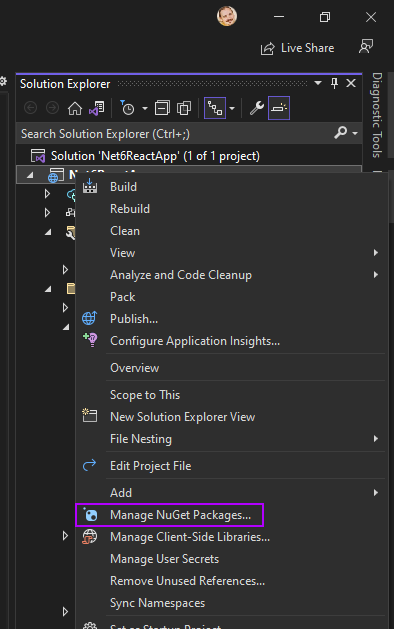Click the Edit Project File arrow icon
Screen dimensions: 394x629
[89, 465]
